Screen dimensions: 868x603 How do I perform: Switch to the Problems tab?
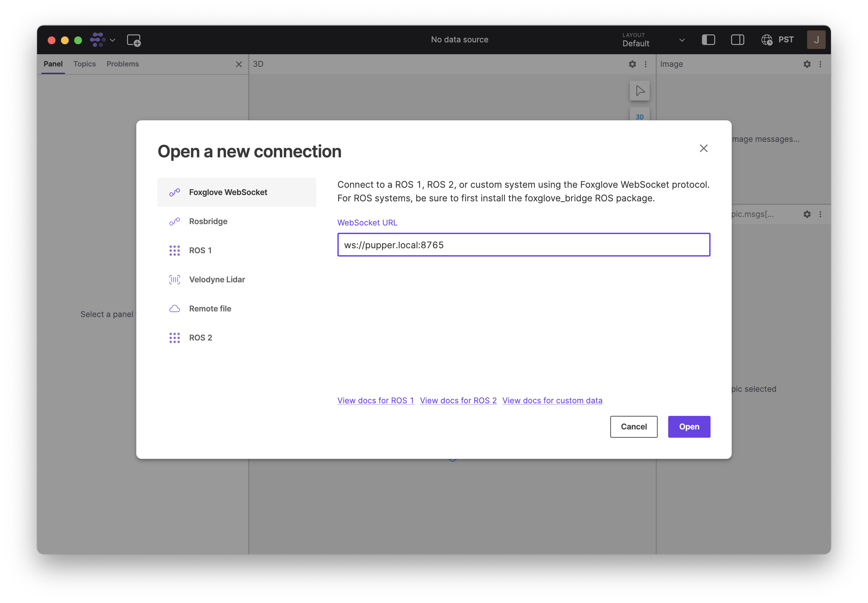(122, 64)
